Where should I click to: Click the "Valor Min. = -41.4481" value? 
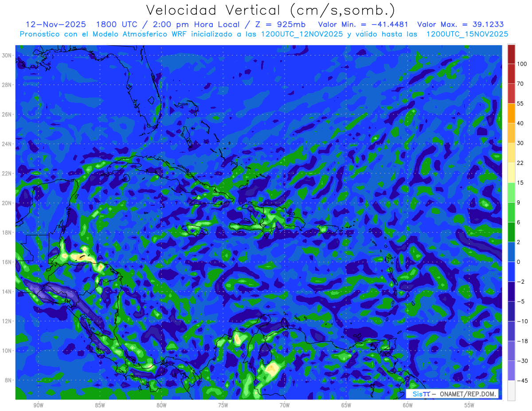(x=364, y=24)
